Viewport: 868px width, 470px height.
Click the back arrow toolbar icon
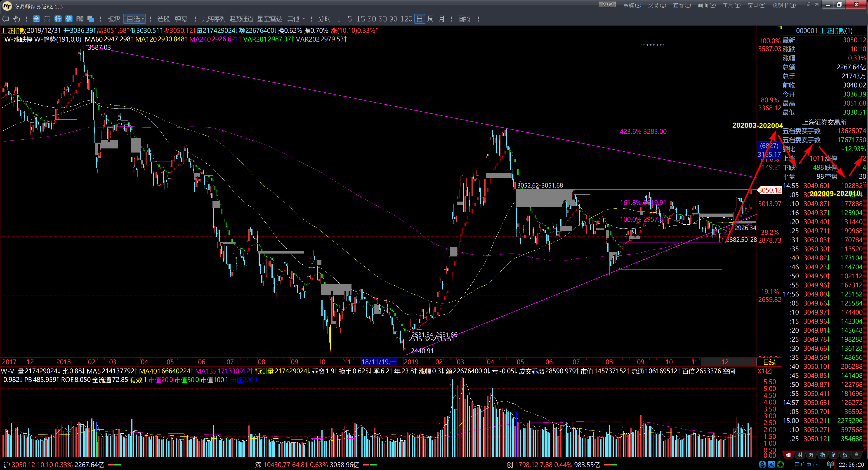[6, 19]
